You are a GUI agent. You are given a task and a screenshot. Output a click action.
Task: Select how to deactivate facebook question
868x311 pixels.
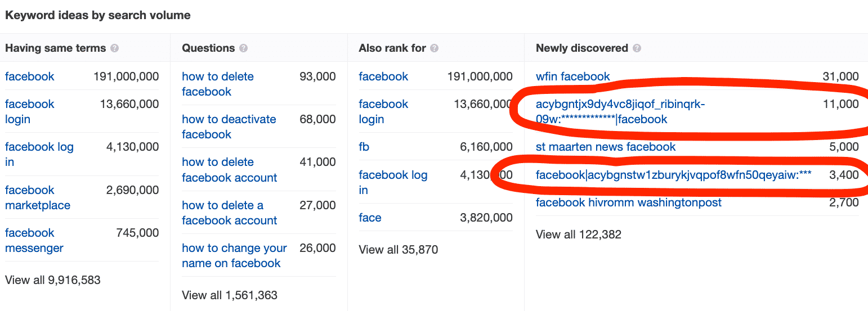click(229, 127)
